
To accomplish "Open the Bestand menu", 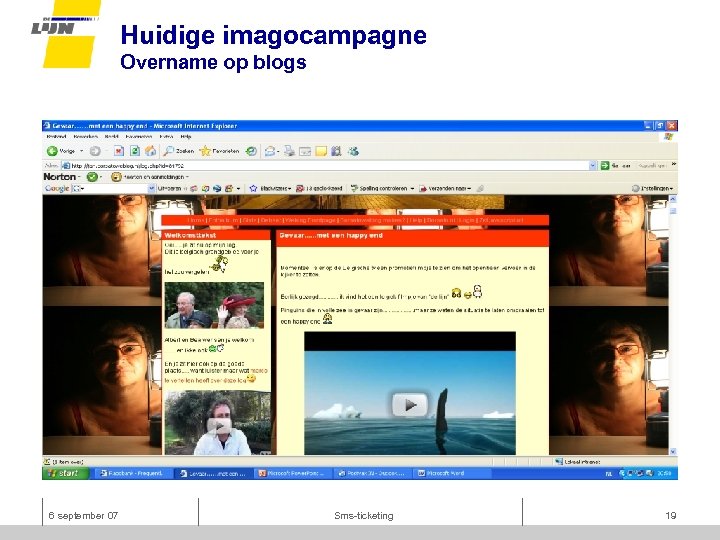I will coord(56,136).
